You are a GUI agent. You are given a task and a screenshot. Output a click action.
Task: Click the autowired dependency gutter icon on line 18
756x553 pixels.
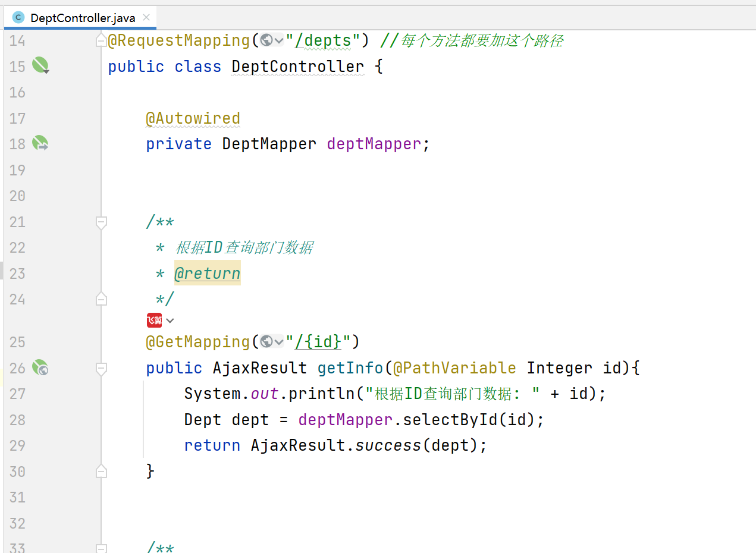click(x=40, y=143)
